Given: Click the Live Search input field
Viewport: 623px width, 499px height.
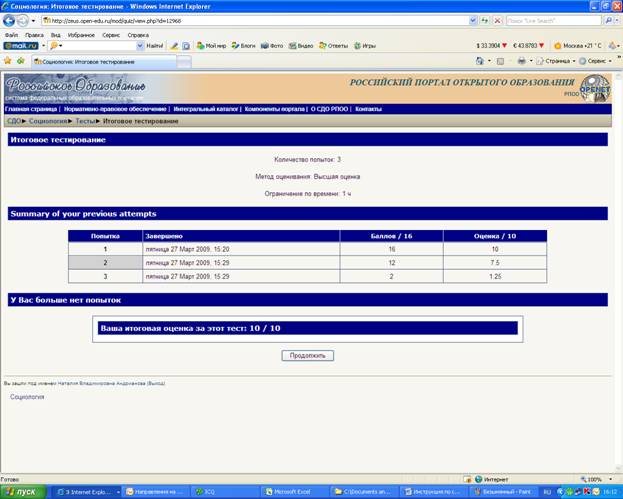Looking at the screenshot, I should point(553,21).
